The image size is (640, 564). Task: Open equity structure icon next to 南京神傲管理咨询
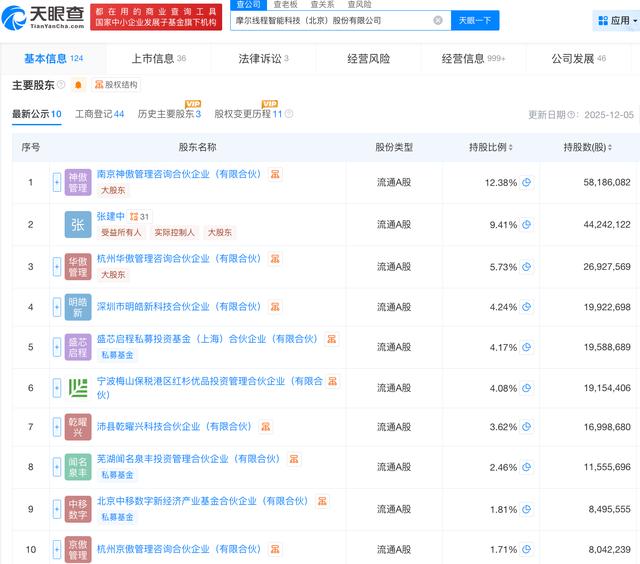tap(275, 174)
